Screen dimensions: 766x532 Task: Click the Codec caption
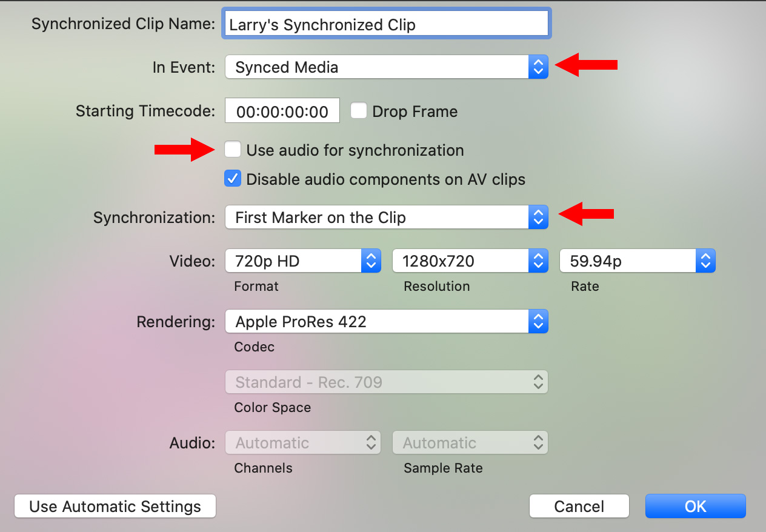point(255,347)
